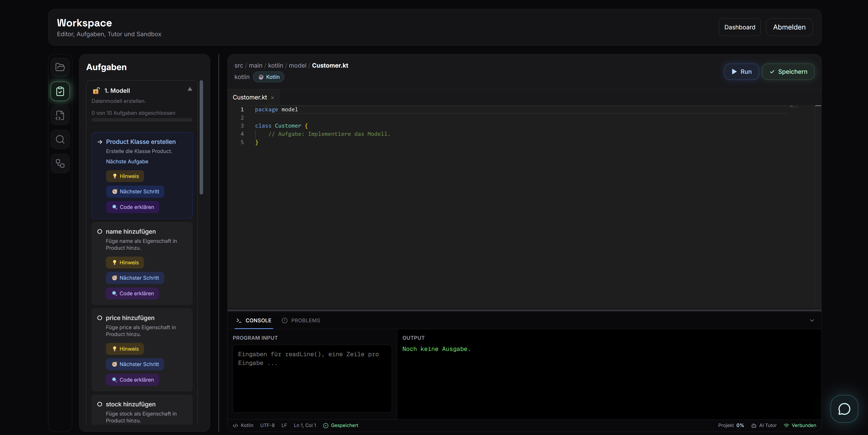Click the Customer.kt breadcrumb filename
This screenshot has height=435, width=868.
point(330,66)
